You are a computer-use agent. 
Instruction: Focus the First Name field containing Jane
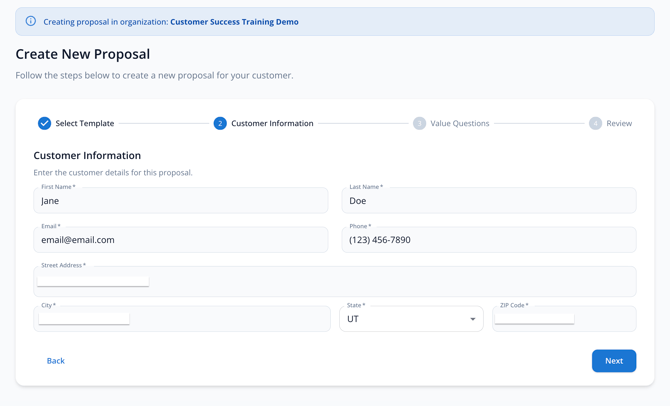pyautogui.click(x=181, y=200)
